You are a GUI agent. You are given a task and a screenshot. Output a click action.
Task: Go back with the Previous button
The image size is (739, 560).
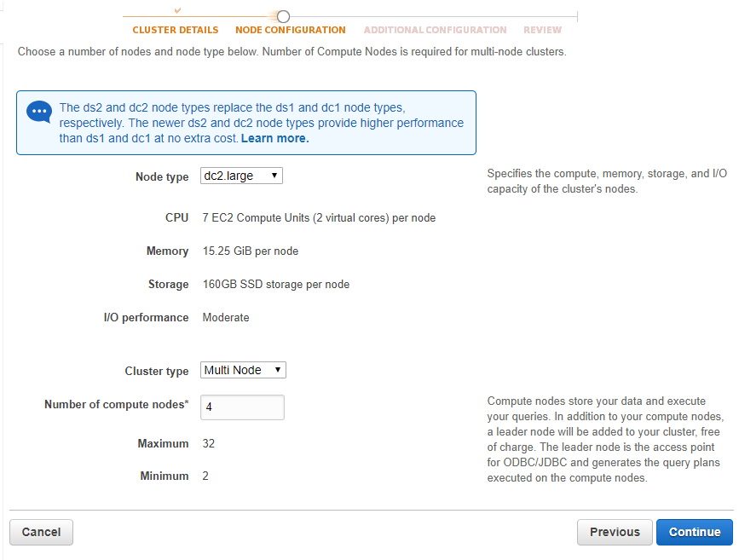click(x=614, y=532)
